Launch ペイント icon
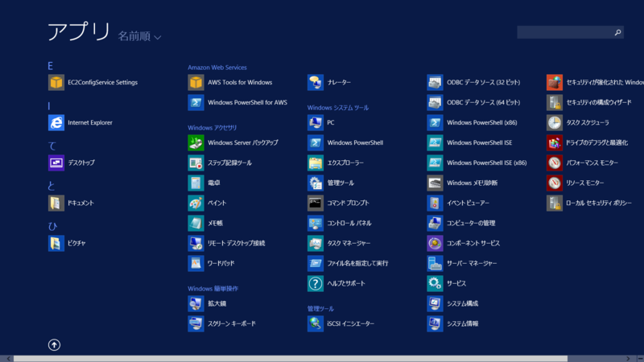Image resolution: width=644 pixels, height=362 pixels. point(196,204)
